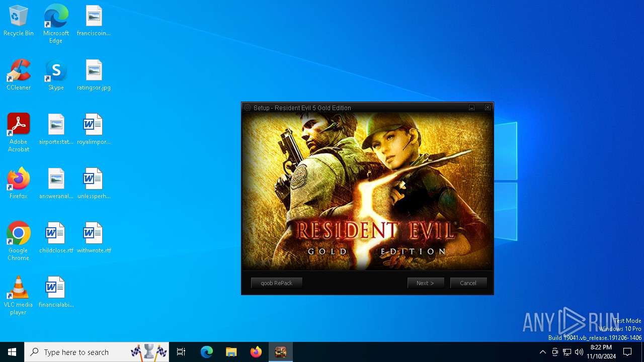Click the taskbar search box
Image resolution: width=644 pixels, height=362 pixels.
pos(97,352)
